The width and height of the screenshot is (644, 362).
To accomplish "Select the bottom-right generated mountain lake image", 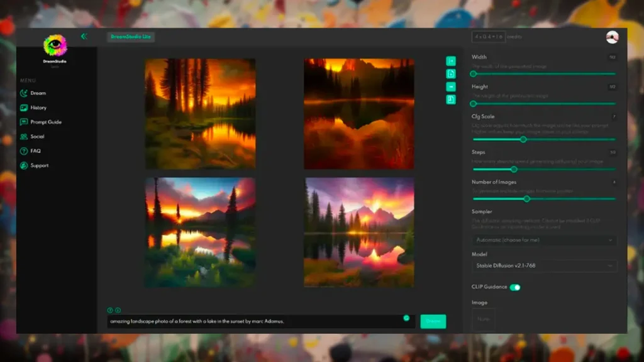I will pyautogui.click(x=359, y=232).
